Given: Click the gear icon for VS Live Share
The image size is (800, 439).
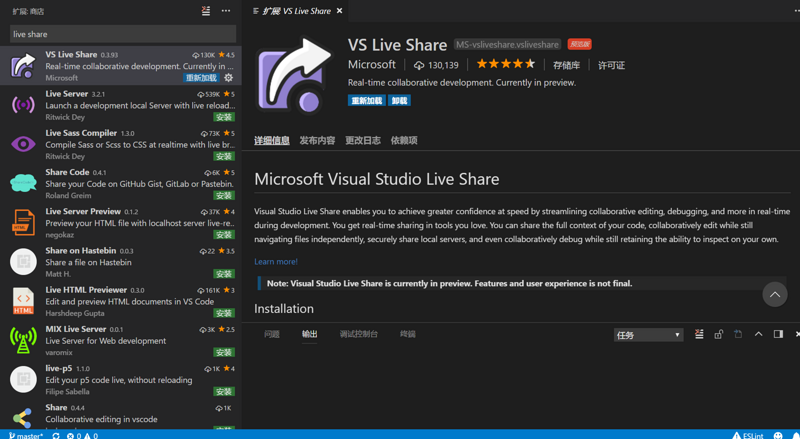Looking at the screenshot, I should [x=229, y=78].
